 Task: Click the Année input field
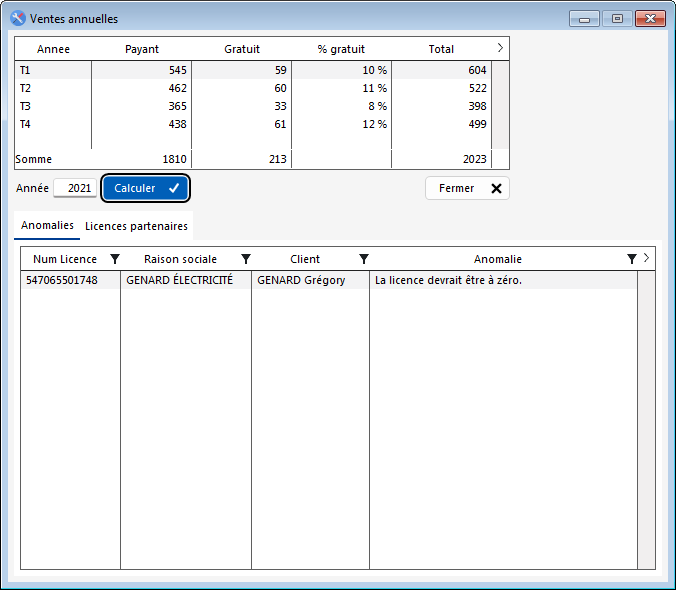76,188
